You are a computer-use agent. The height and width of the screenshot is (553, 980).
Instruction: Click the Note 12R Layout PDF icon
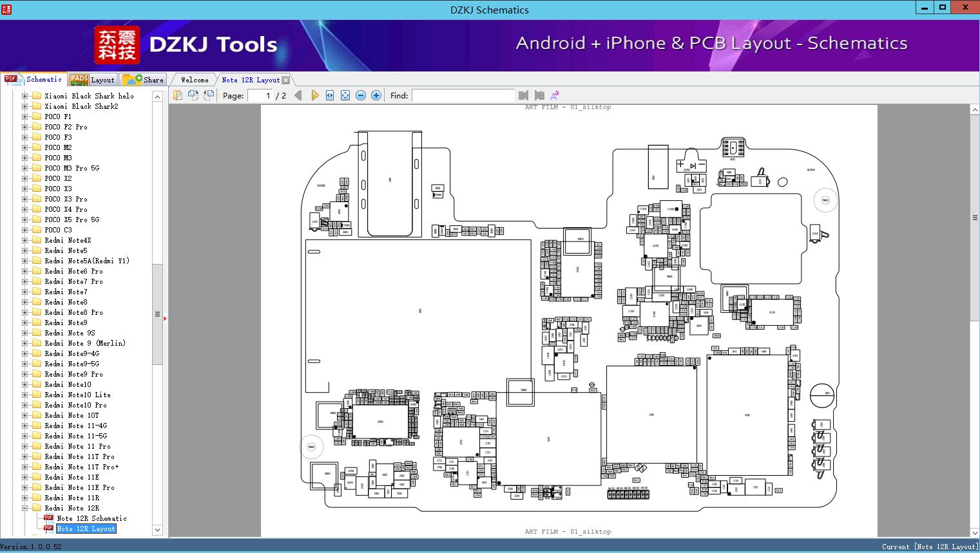[x=48, y=529]
